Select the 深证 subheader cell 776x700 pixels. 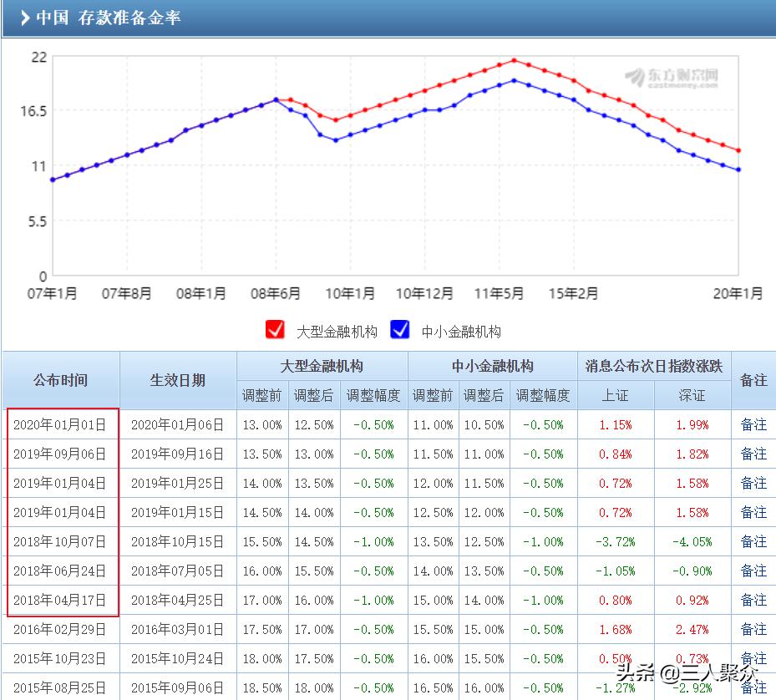[x=692, y=395]
